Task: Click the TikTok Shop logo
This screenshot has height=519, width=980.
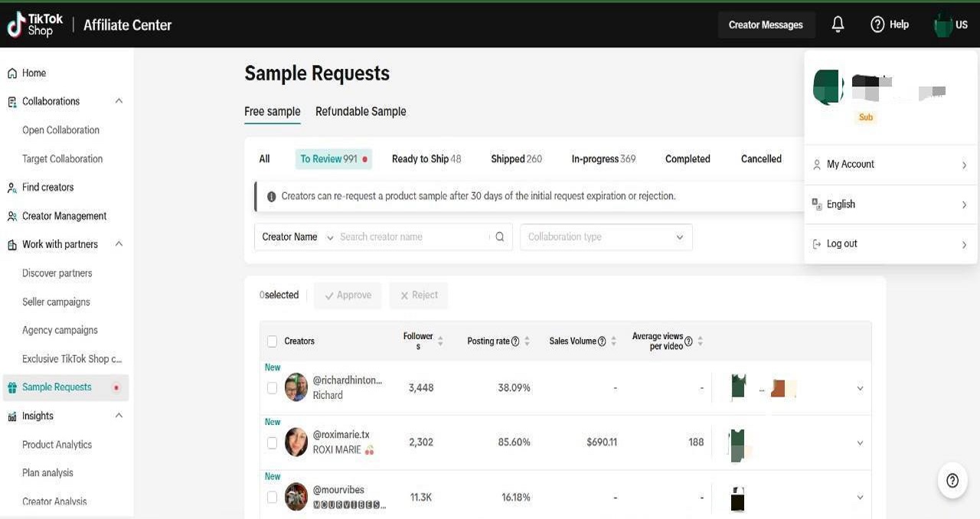Action: [35, 24]
